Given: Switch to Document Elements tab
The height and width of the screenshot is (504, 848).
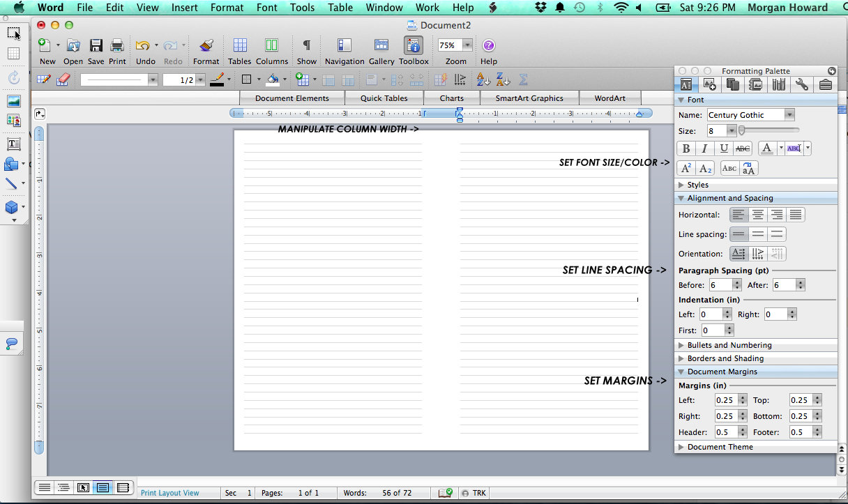Looking at the screenshot, I should (292, 98).
